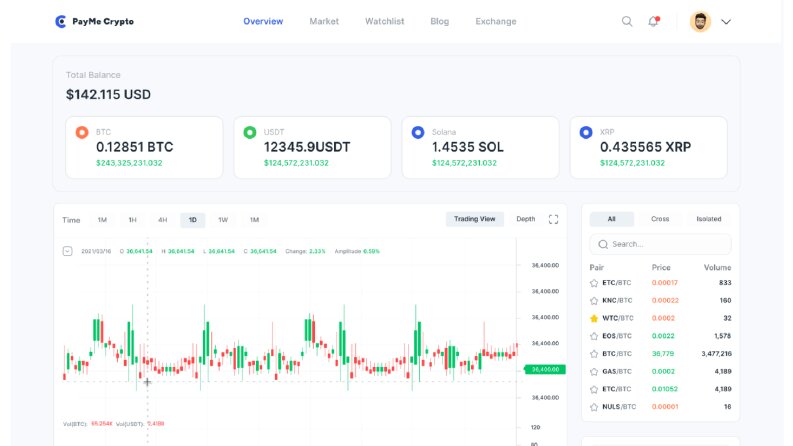Select the WTC/BTC pair name
793x446 pixels.
pos(618,318)
